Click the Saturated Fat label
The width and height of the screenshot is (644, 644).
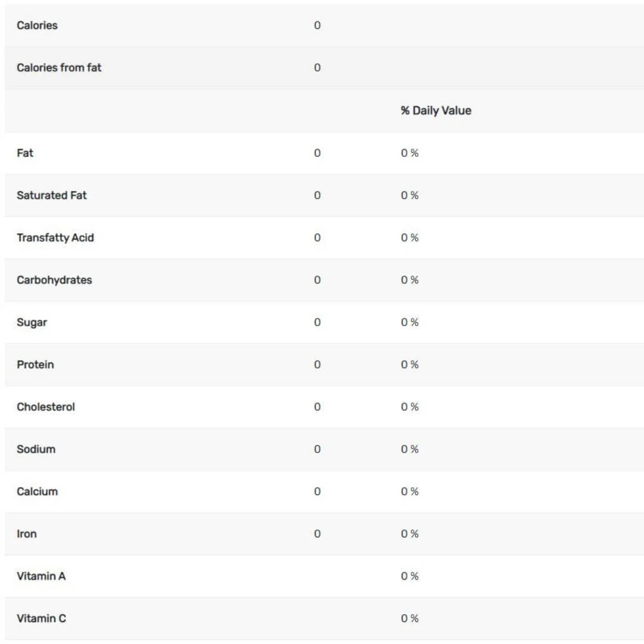point(51,196)
